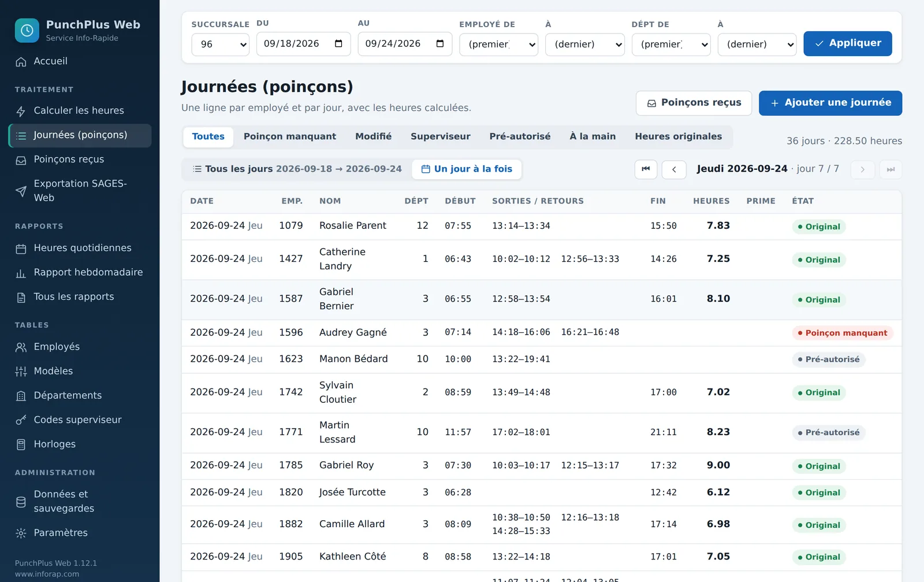The image size is (924, 582).
Task: Click the Codes superviseur key icon
Action: point(21,420)
